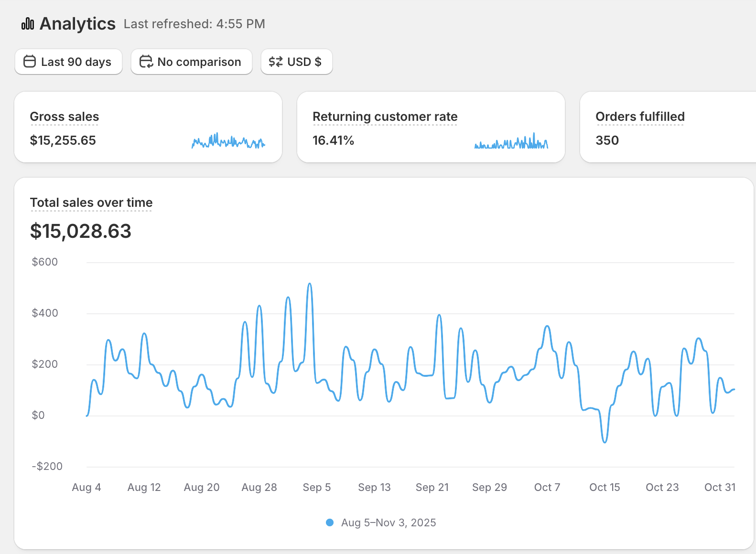Open the Last 90 days date range picker

68,62
